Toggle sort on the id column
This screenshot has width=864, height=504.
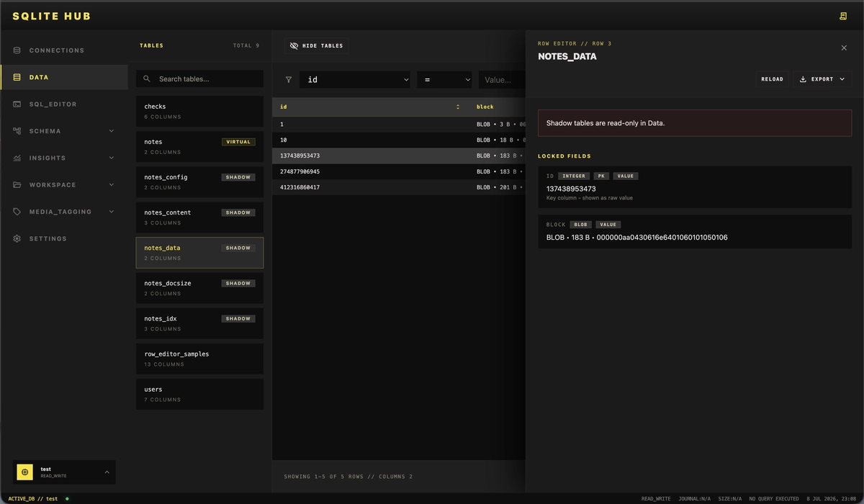(x=458, y=107)
